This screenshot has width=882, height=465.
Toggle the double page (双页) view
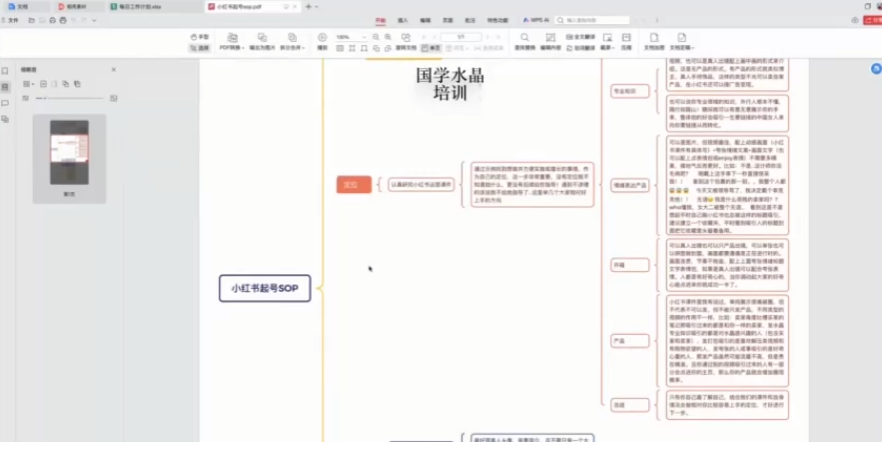(x=456, y=48)
